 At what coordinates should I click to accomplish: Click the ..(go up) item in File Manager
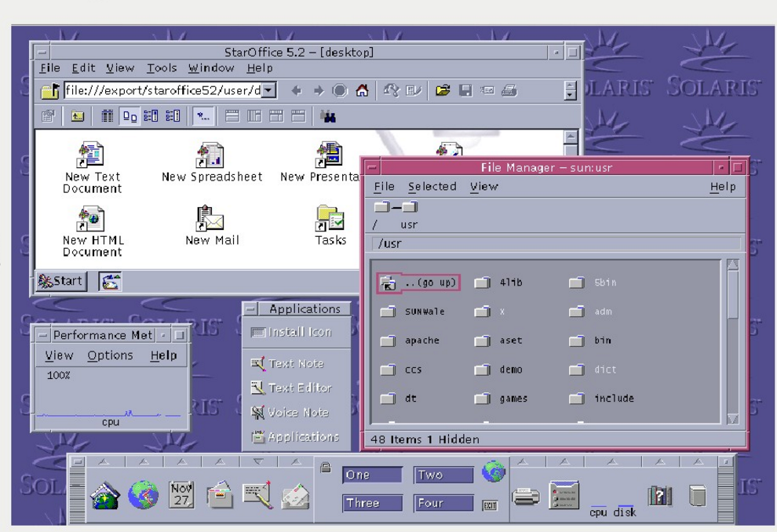pos(418,282)
